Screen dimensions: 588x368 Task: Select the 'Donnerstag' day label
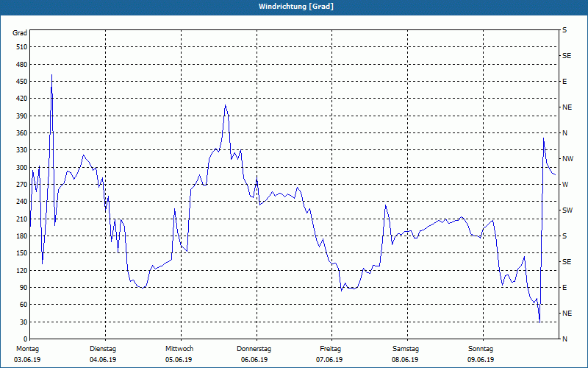pos(254,349)
